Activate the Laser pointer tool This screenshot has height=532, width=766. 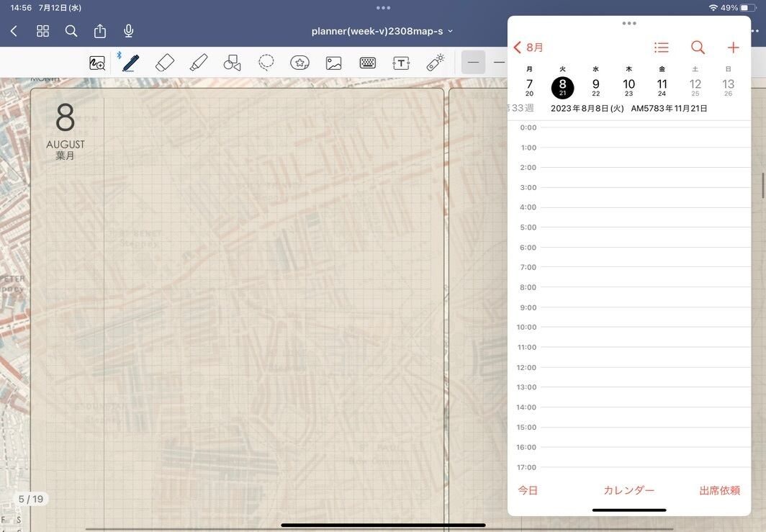[435, 63]
